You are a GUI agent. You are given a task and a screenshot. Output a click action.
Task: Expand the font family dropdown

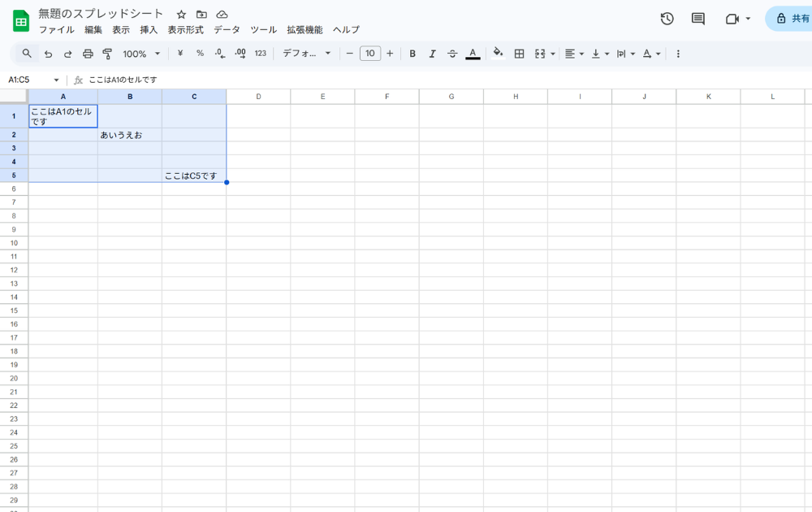(x=306, y=54)
